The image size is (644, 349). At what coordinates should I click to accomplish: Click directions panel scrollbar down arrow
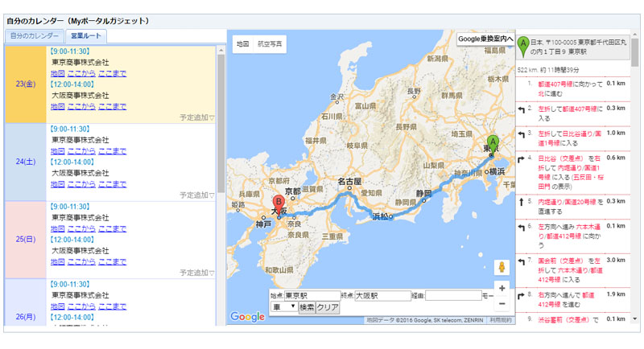tap(635, 318)
